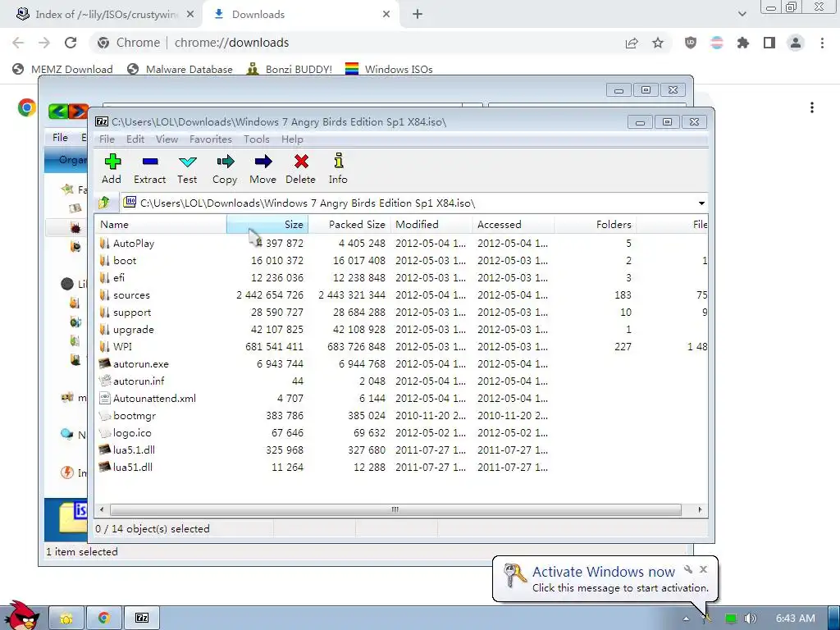Image resolution: width=840 pixels, height=630 pixels.
Task: Click the scroll right arrow in file list
Action: pos(700,509)
